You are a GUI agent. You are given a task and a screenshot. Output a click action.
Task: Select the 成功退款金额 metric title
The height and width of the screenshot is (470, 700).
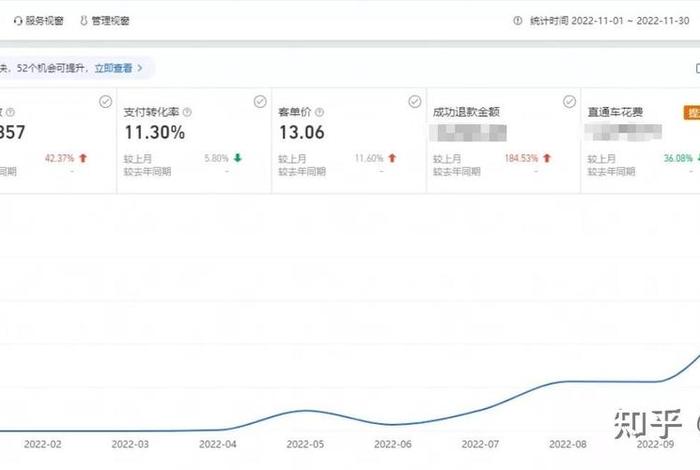coord(466,112)
